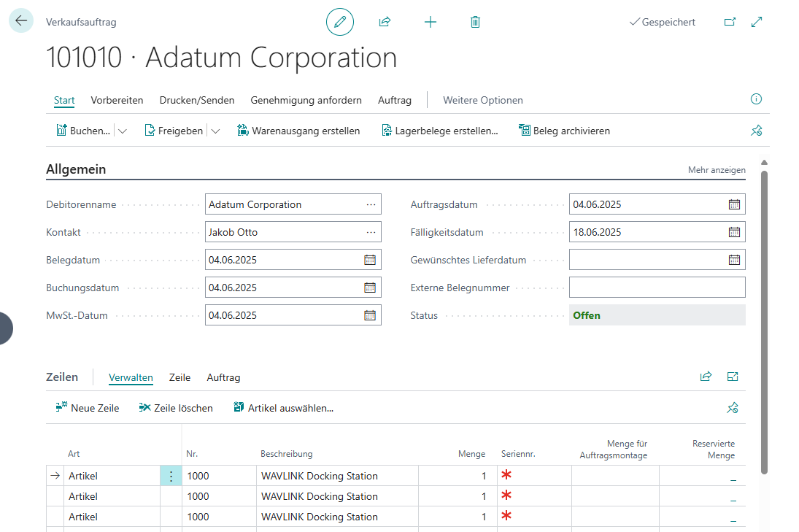Expand the Freigeben dropdown arrow
799x532 pixels.
pos(215,131)
